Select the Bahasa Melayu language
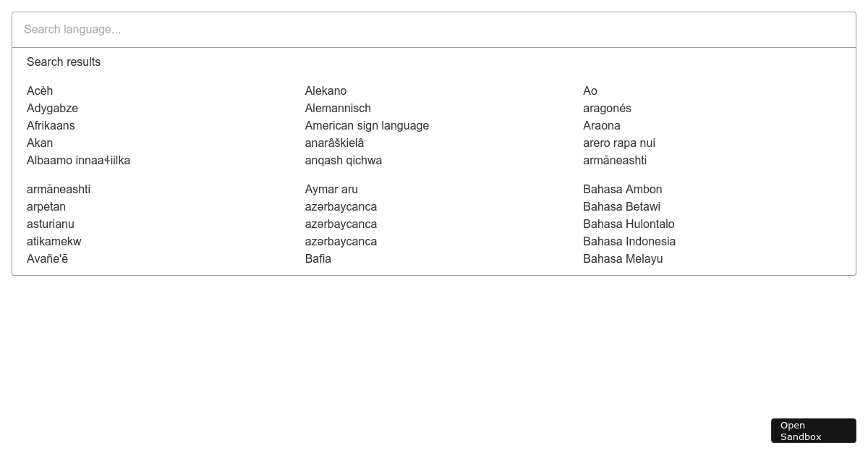The height and width of the screenshot is (456, 868). [x=623, y=258]
